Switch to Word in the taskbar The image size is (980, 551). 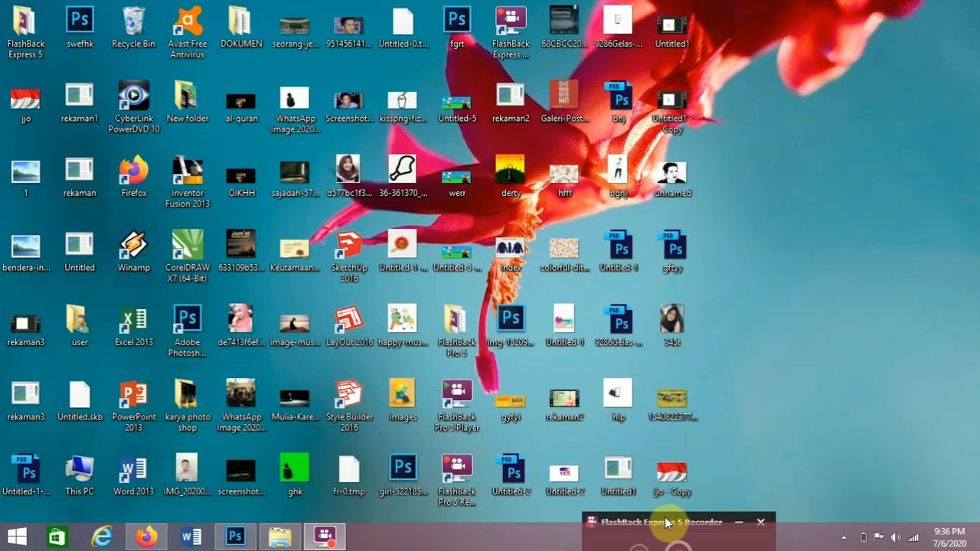click(x=191, y=537)
